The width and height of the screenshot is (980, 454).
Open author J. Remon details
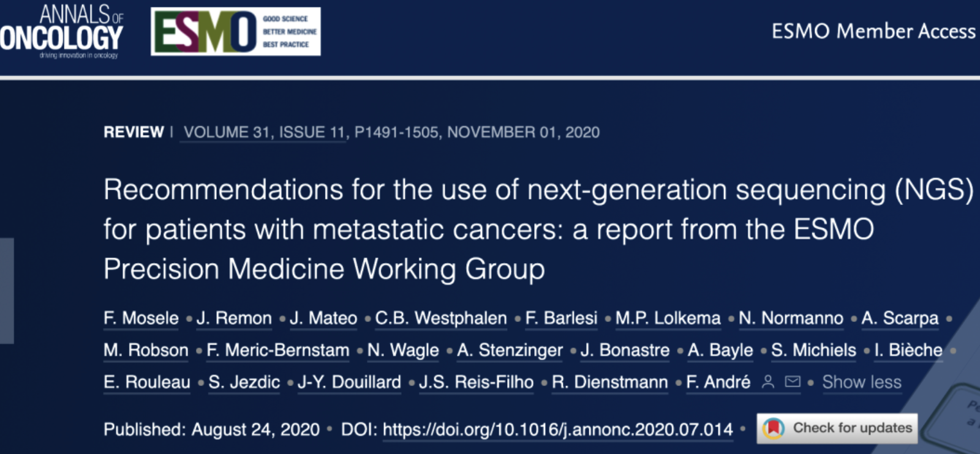coord(234,318)
